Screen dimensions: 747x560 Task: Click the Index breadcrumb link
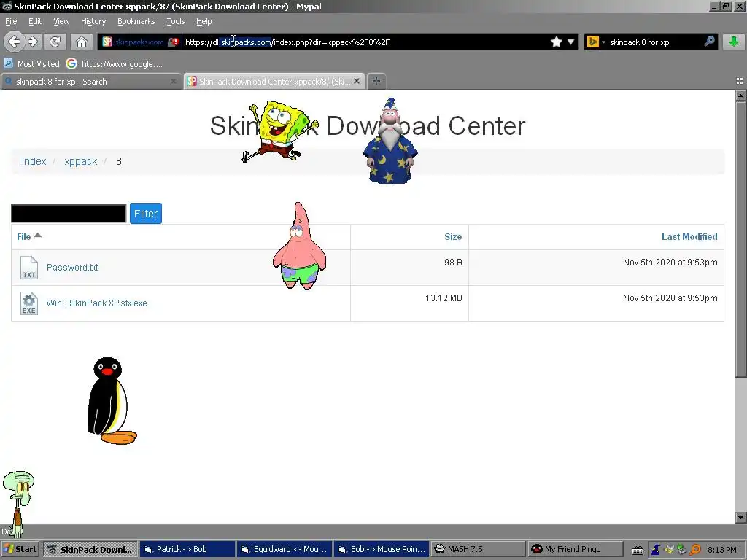(x=34, y=161)
